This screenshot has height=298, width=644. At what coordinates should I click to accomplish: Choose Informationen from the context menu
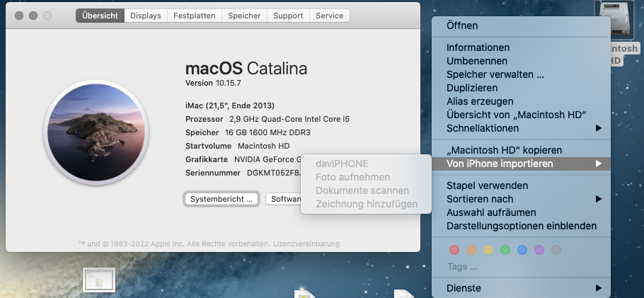point(478,47)
